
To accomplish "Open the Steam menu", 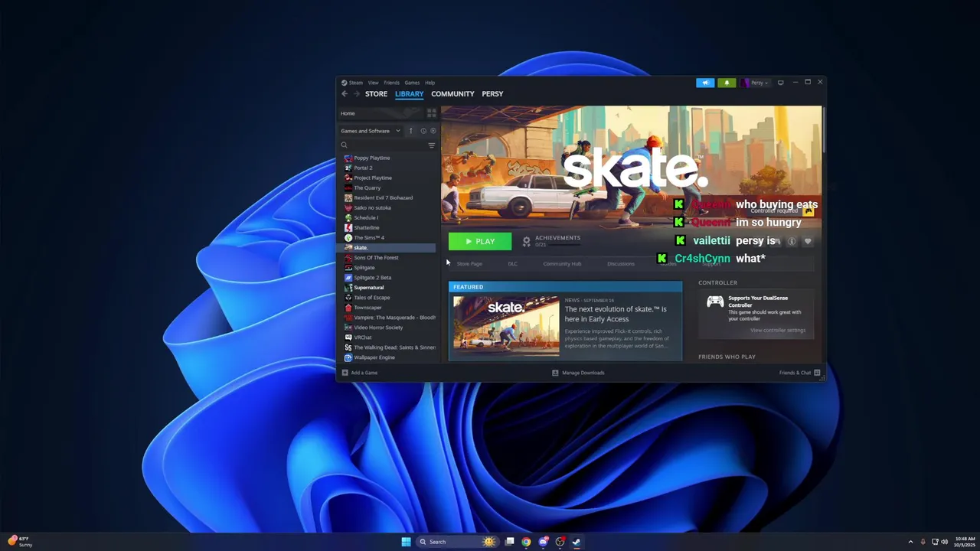I will click(356, 83).
